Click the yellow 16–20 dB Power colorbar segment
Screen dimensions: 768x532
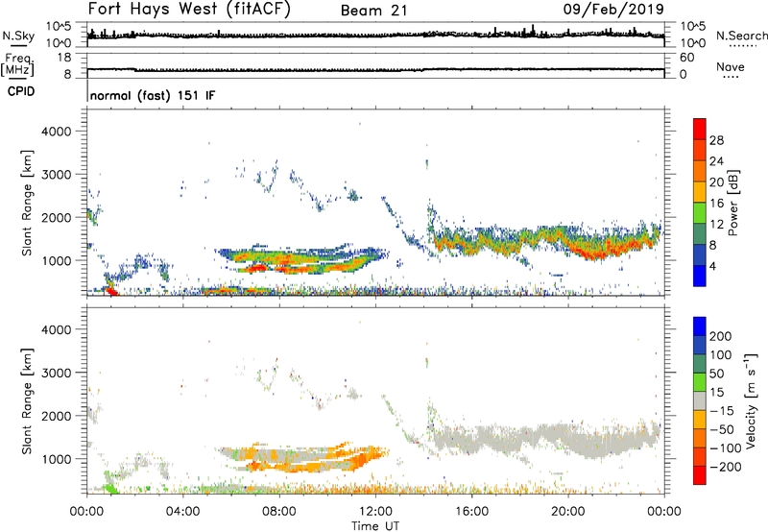click(700, 192)
